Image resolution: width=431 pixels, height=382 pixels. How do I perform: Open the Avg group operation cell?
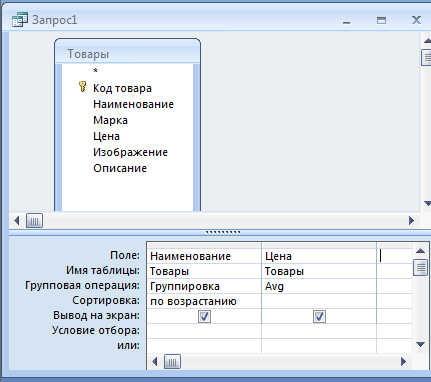[x=319, y=286]
